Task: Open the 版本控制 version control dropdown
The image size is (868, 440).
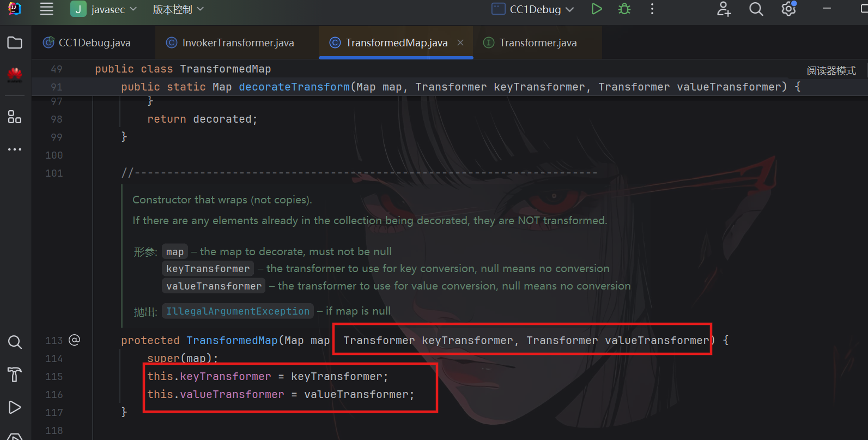Action: coord(178,9)
